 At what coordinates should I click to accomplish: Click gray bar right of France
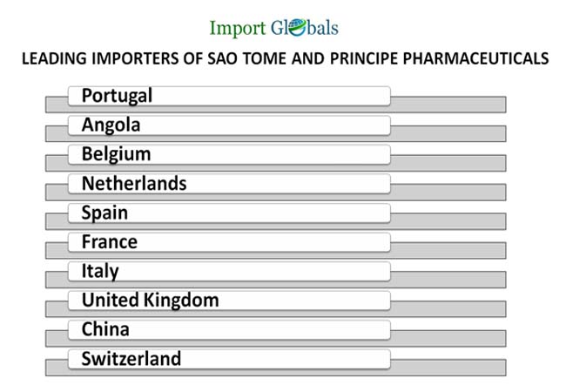[448, 251]
